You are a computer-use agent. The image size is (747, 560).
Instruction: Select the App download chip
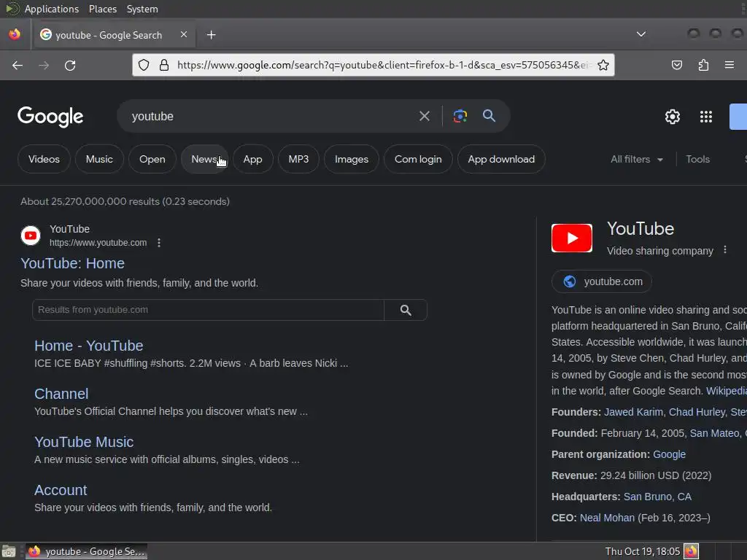click(x=501, y=159)
